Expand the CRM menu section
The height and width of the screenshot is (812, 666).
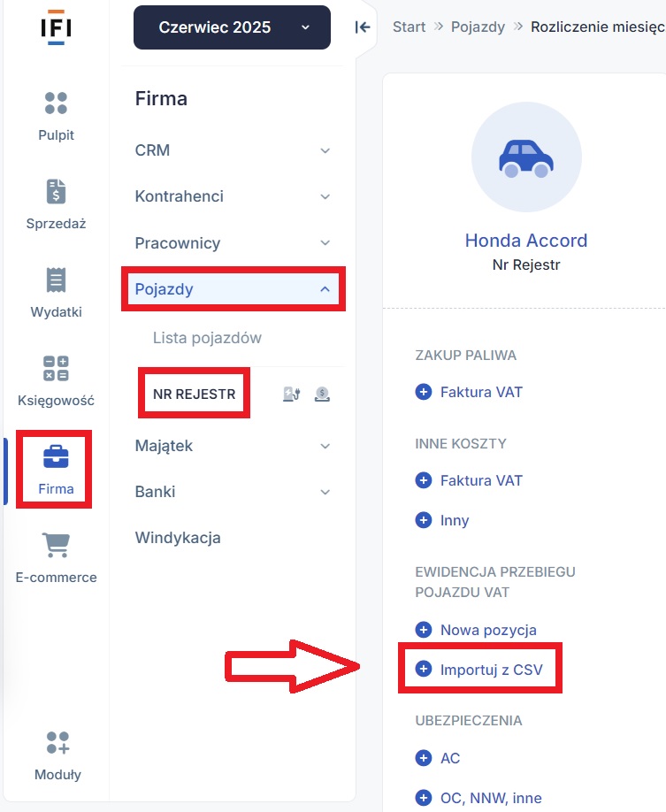(x=233, y=150)
